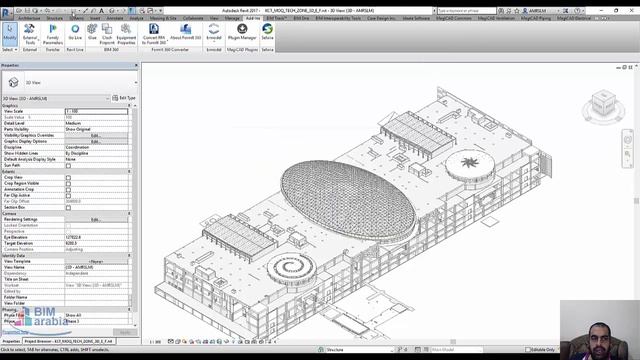The width and height of the screenshot is (640, 360).
Task: Enable Far Clip Active checkbox
Action: tap(68, 196)
